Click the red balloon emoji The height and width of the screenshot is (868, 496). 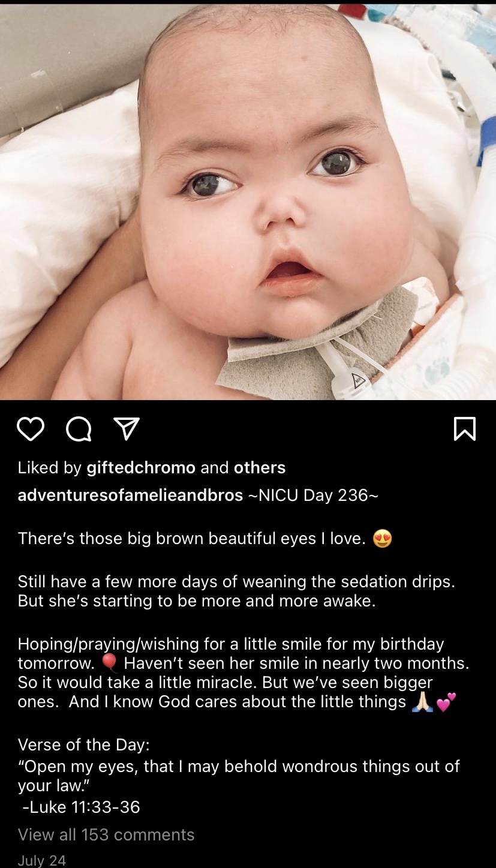(109, 663)
